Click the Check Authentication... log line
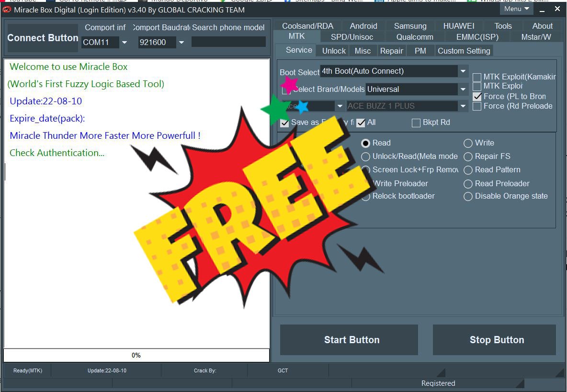Screen dimensions: 567x392 (57, 153)
